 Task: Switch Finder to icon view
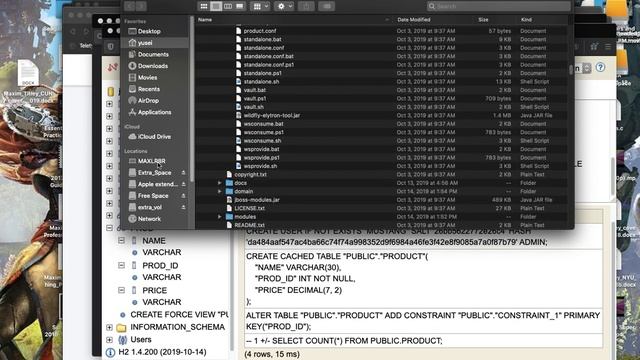point(204,6)
